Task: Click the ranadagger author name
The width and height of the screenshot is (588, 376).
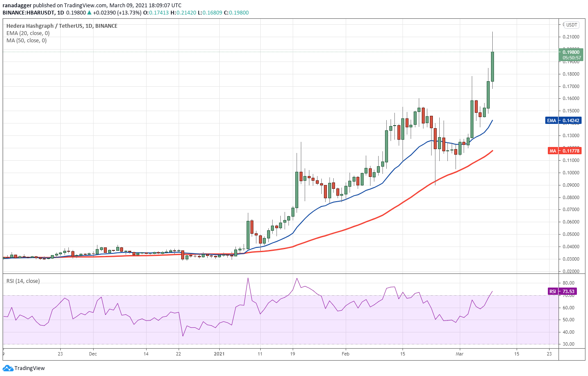Action: click(17, 6)
